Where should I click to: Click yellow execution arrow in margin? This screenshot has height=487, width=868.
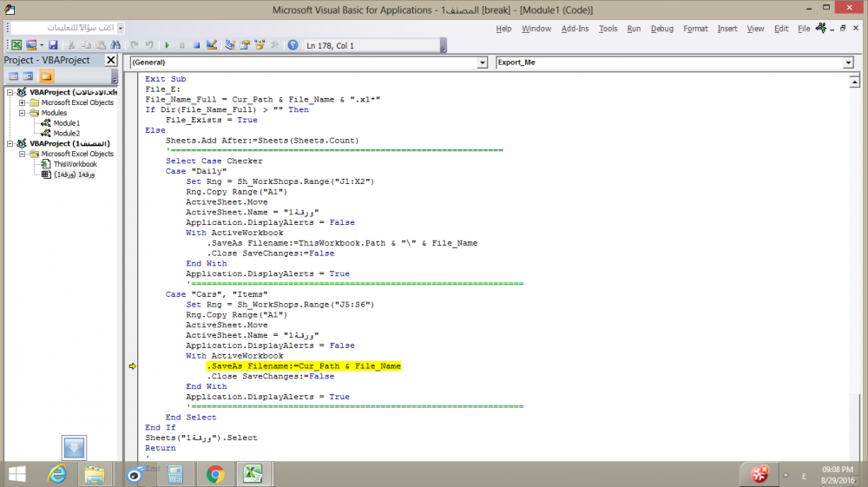pyautogui.click(x=132, y=365)
